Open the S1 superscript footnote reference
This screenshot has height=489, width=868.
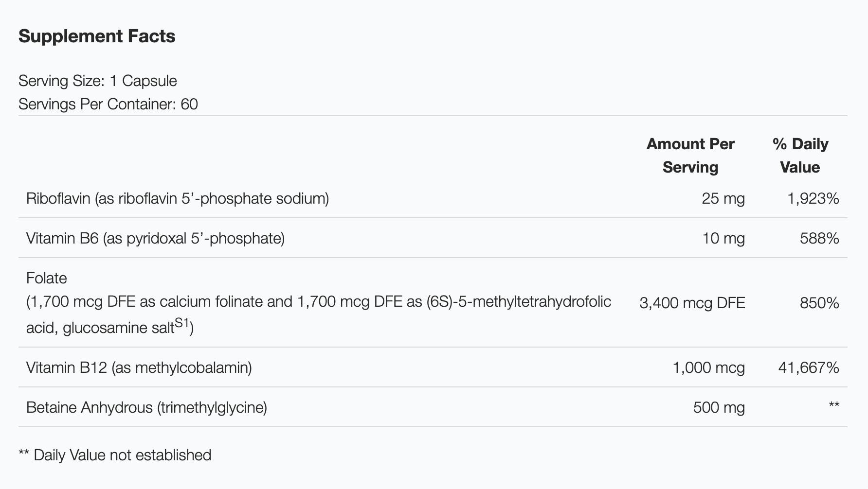(x=181, y=323)
